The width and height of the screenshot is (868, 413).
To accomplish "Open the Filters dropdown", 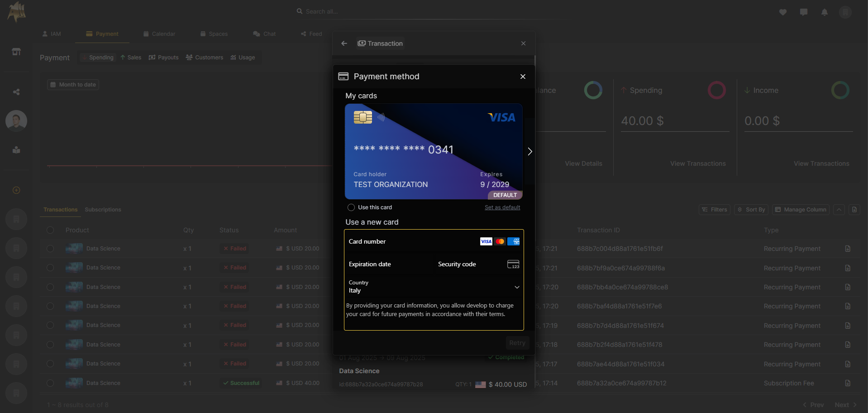I will 715,210.
